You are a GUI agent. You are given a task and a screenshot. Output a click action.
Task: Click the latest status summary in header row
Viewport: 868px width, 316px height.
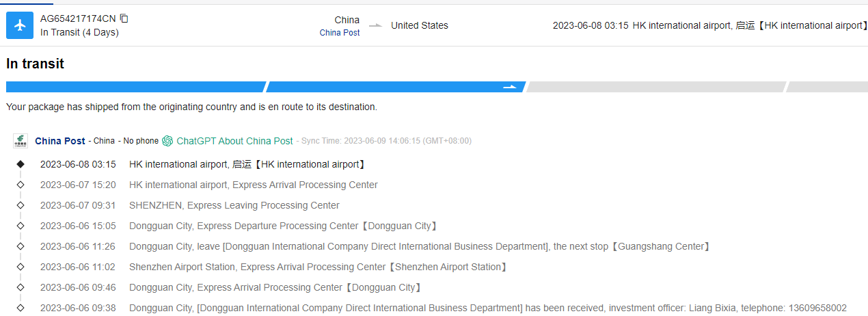tap(709, 25)
